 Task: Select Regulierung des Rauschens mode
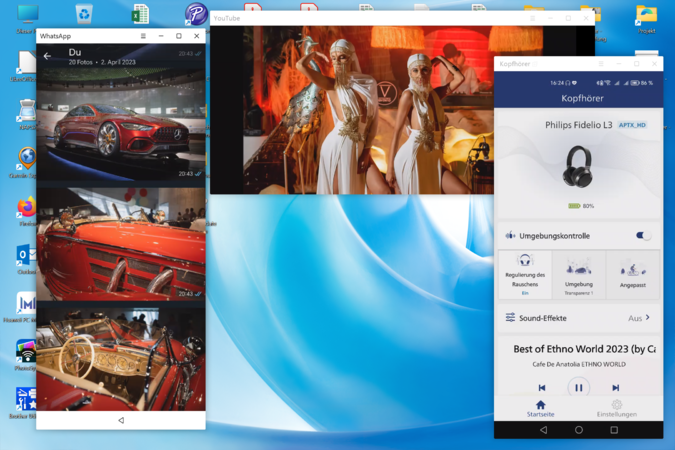click(x=525, y=274)
